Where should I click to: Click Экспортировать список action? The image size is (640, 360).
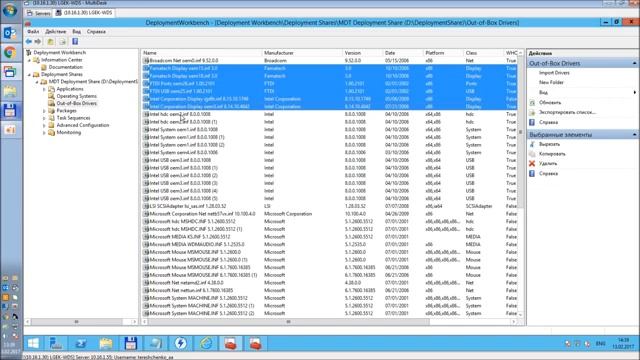pyautogui.click(x=567, y=112)
